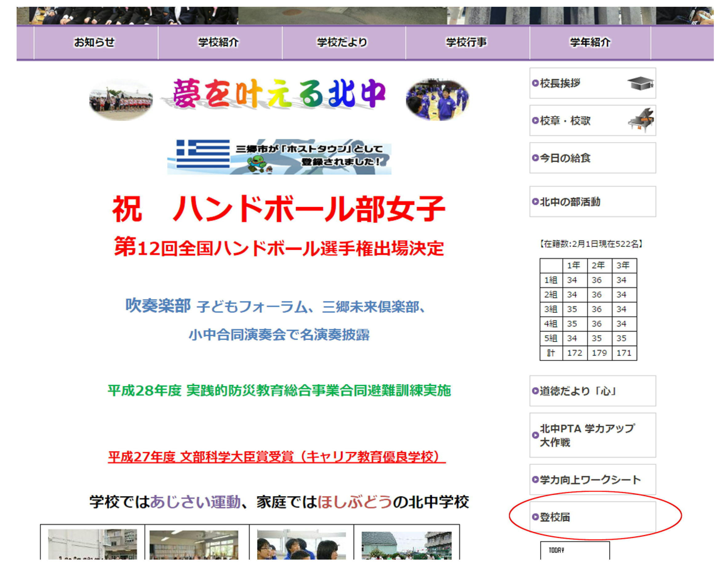The height and width of the screenshot is (583, 728).
Task: Click the 登校届 sidebar button
Action: (593, 517)
